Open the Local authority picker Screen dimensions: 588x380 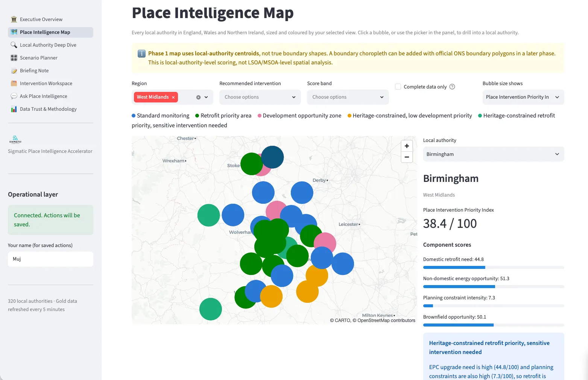pyautogui.click(x=494, y=154)
